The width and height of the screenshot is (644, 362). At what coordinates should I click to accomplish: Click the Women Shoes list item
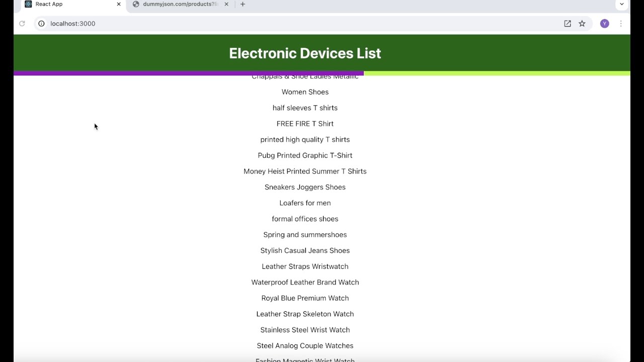pyautogui.click(x=305, y=92)
